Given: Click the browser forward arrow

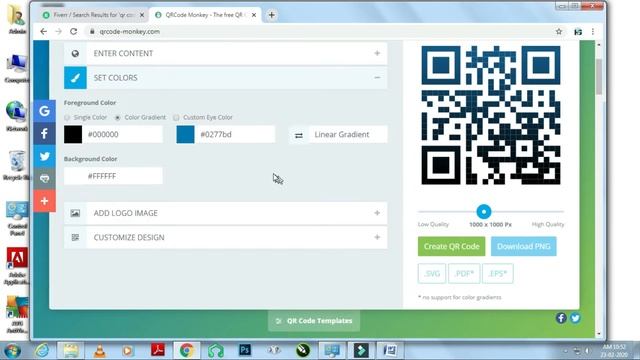Looking at the screenshot, I should tap(58, 31).
